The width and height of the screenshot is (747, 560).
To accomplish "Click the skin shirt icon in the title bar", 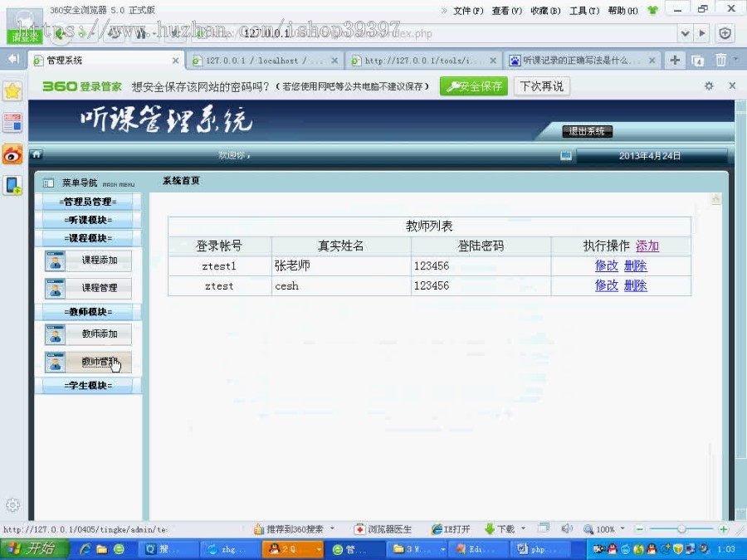I will click(652, 10).
